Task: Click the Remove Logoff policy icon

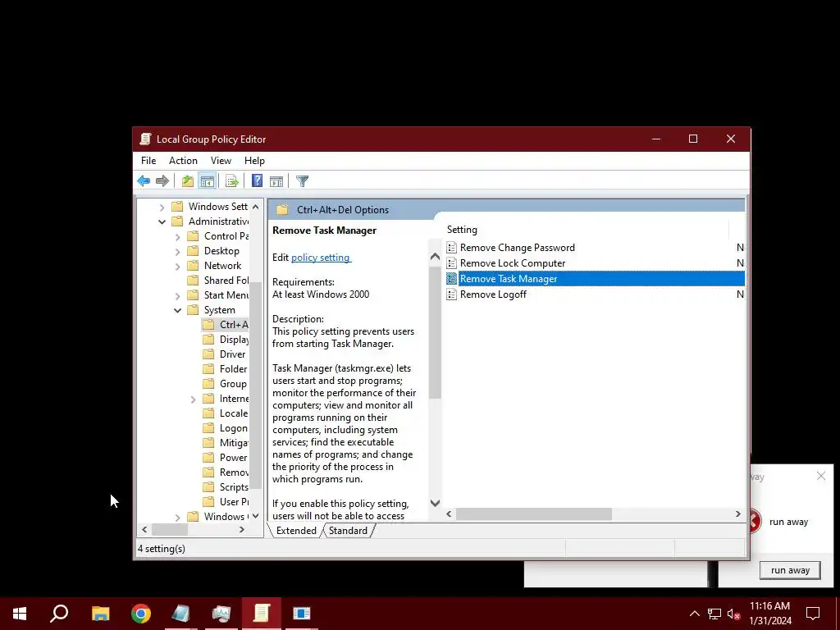Action: pyautogui.click(x=452, y=294)
